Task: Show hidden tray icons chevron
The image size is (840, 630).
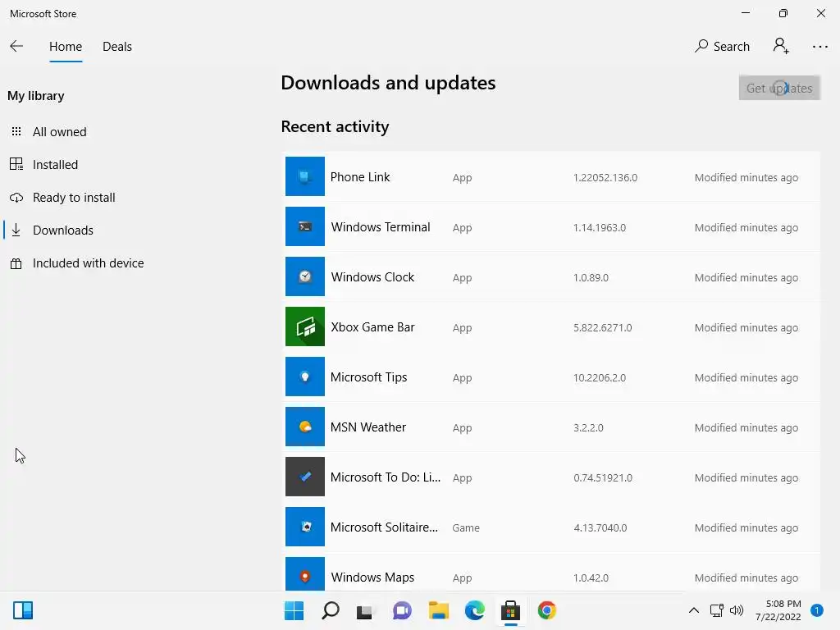Action: [694, 610]
